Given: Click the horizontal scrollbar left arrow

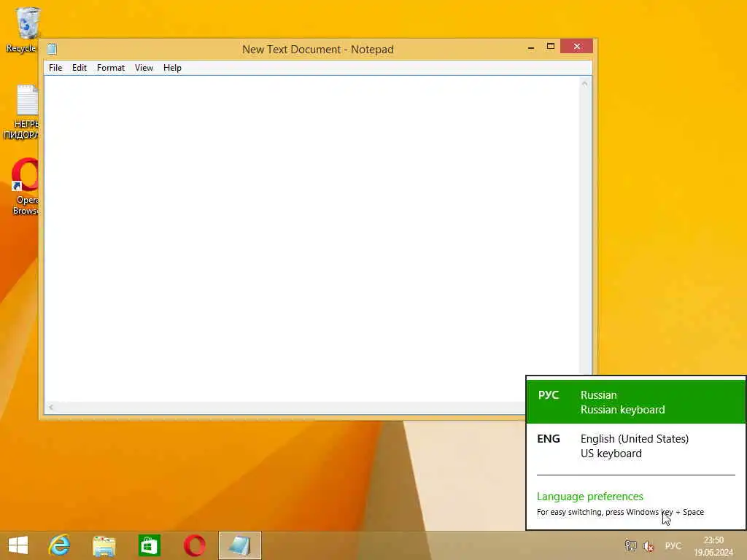Looking at the screenshot, I should click(x=50, y=407).
